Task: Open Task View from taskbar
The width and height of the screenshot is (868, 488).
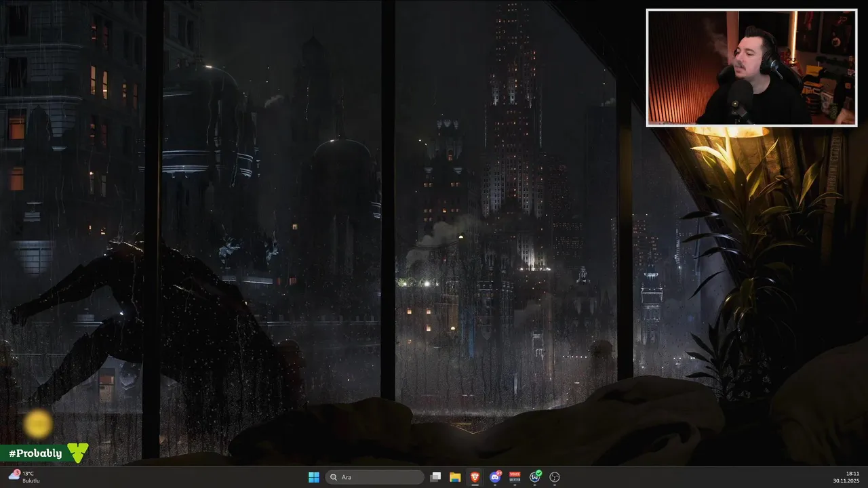Action: [x=435, y=477]
